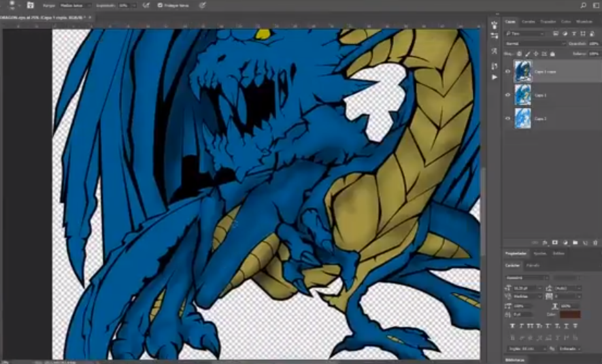Open the Actions panel play icon
This screenshot has width=602, height=364.
click(x=494, y=77)
